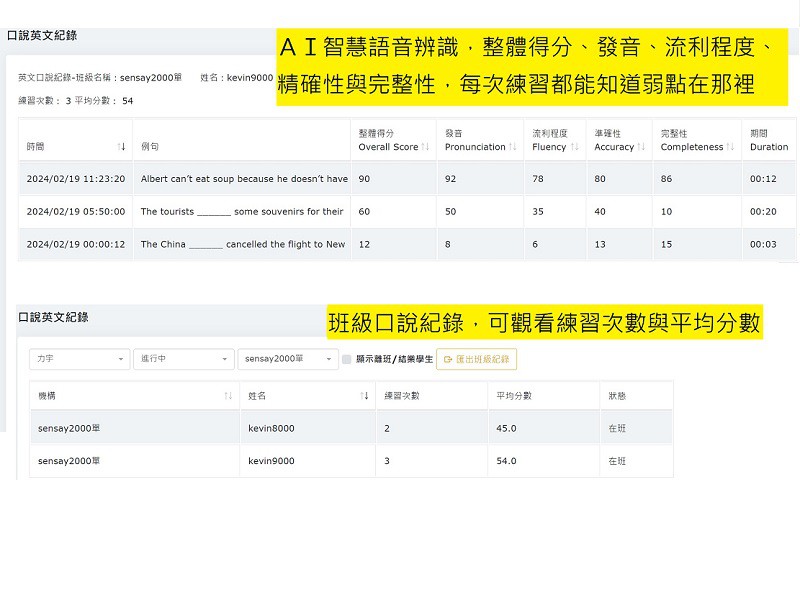The width and height of the screenshot is (800, 600).
Task: Click the Fluency column sort icon
Action: click(573, 147)
